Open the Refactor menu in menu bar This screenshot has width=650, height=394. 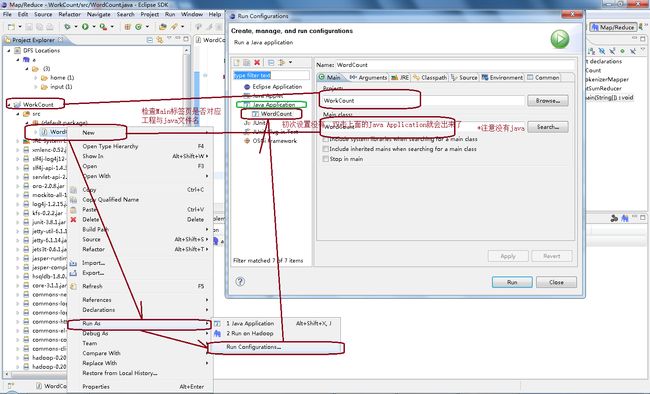pyautogui.click(x=69, y=14)
